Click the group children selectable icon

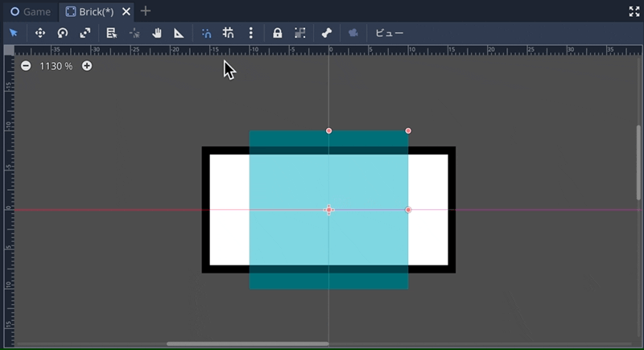[300, 33]
